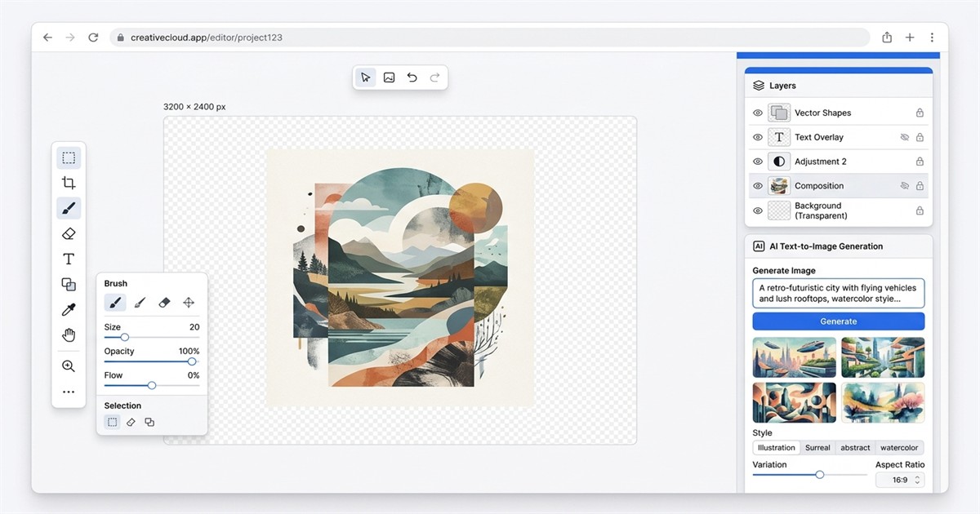Viewport: 980px width, 514px height.
Task: Adjust the brush Flow slider
Action: click(x=152, y=385)
